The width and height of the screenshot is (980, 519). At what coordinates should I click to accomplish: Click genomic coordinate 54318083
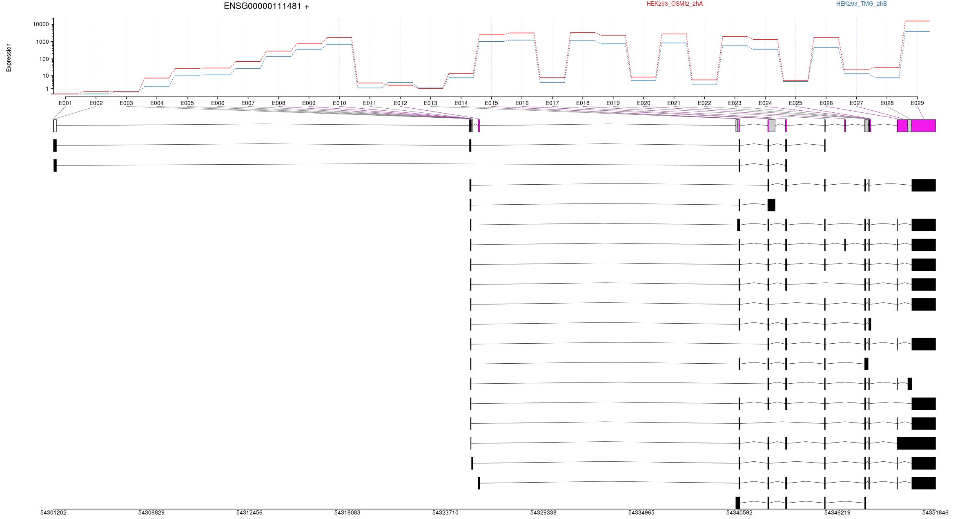pos(347,512)
